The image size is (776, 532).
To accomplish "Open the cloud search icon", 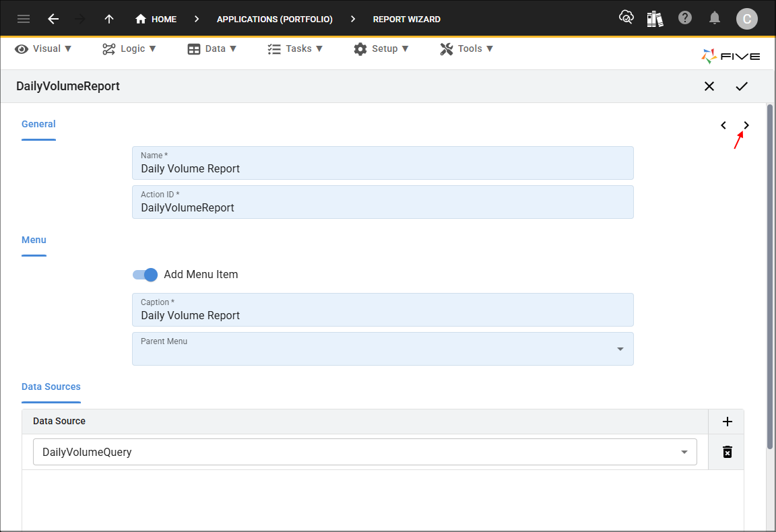I will (x=626, y=18).
